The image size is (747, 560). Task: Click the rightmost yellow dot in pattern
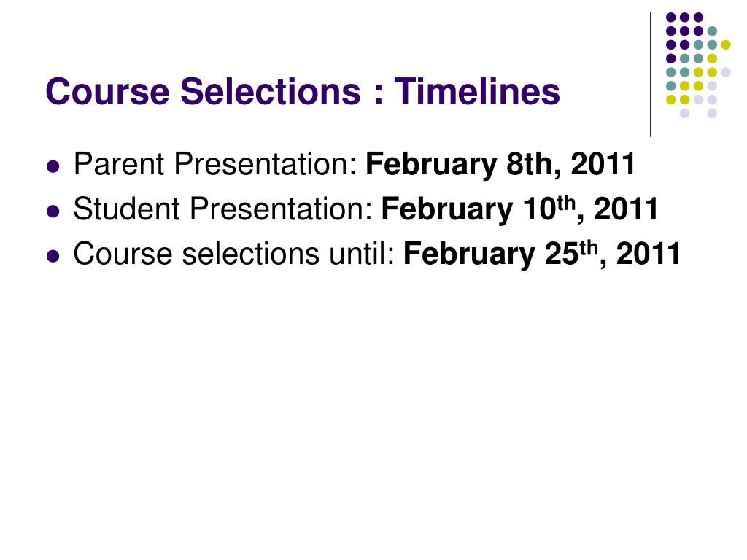pos(726,44)
